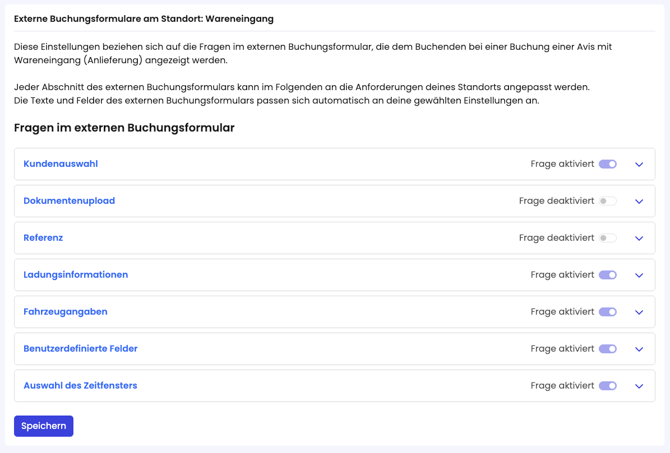Screen dimensions: 670x453
Task: Click the Ladungsinformationen section title
Action: click(75, 275)
